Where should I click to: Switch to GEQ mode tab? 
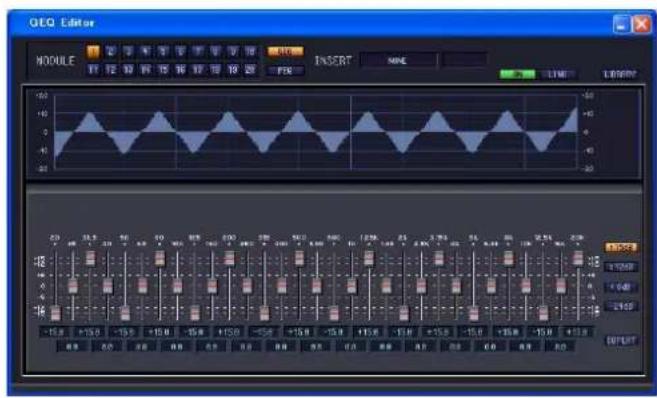click(285, 52)
